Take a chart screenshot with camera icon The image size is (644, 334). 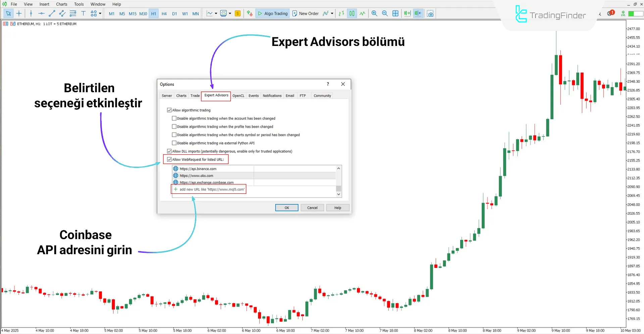point(431,13)
